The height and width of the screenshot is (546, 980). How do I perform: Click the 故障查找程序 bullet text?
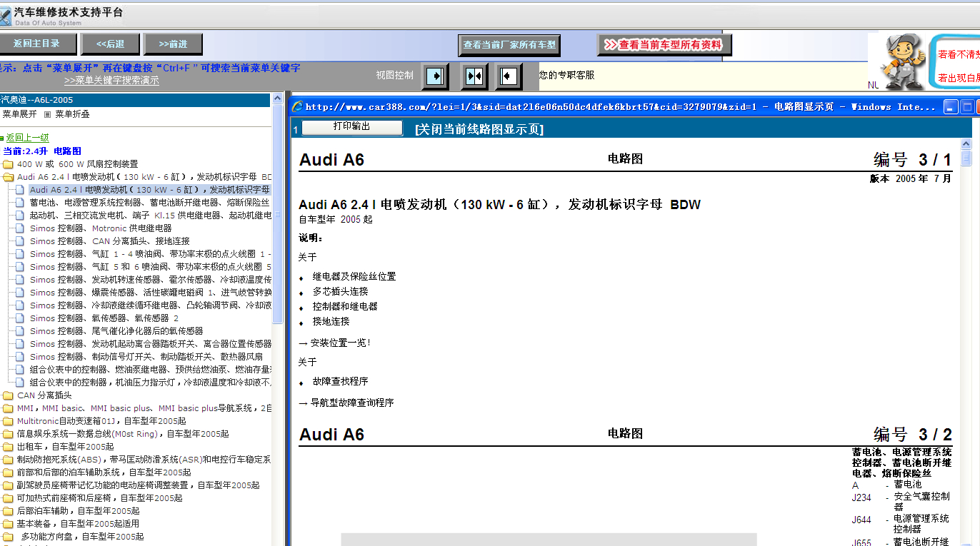click(x=341, y=382)
